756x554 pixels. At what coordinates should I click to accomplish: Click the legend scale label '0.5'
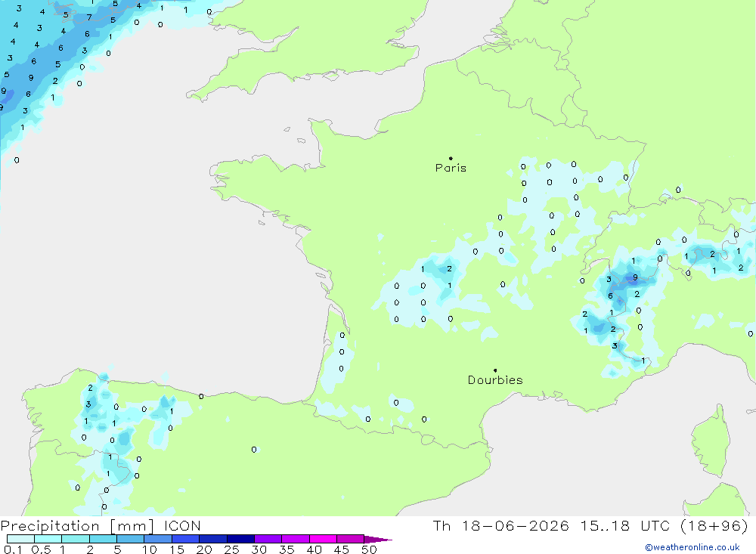41,549
